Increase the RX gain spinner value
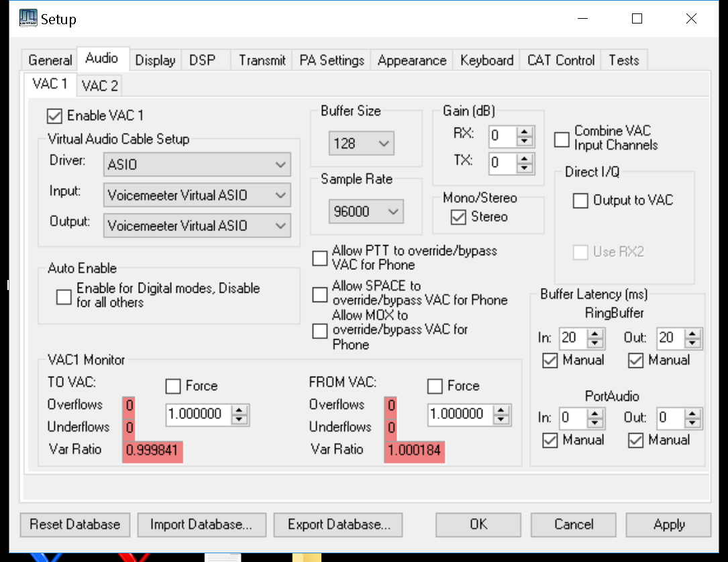This screenshot has width=728, height=562. [525, 131]
